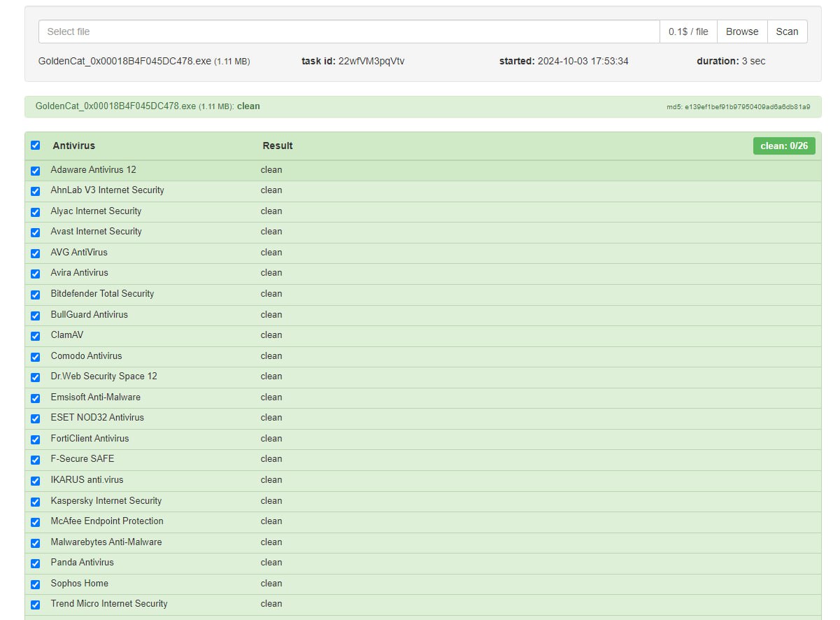
Task: Click the ESET NOD32 Antivirus name
Action: [97, 417]
